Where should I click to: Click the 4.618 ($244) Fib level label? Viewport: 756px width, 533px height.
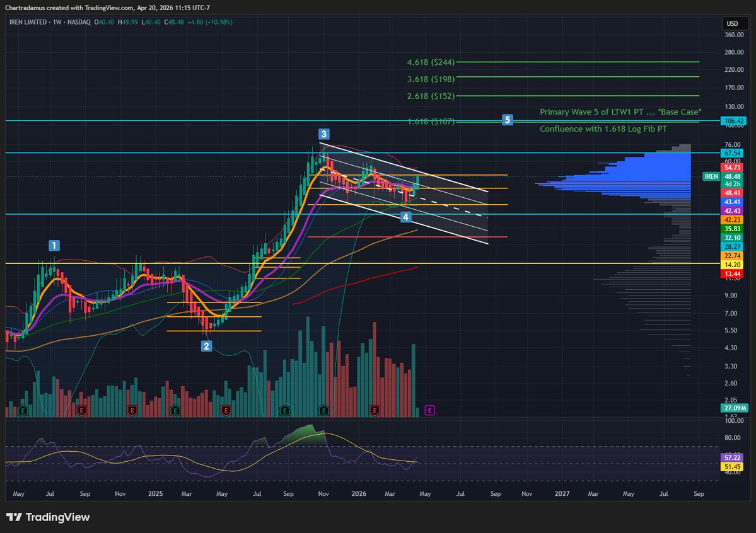431,62
